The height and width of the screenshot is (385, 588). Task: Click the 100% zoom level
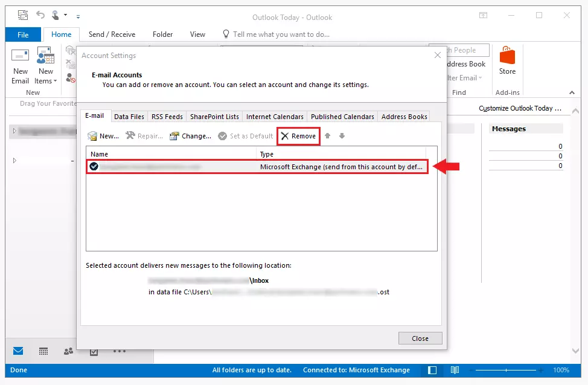561,370
